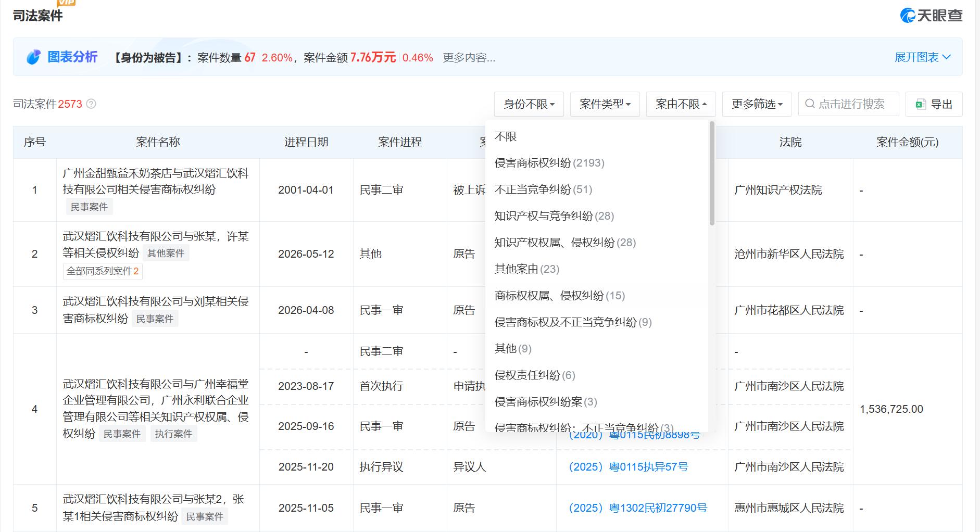
Task: Click date 2026-05-12 cell
Action: pyautogui.click(x=306, y=254)
